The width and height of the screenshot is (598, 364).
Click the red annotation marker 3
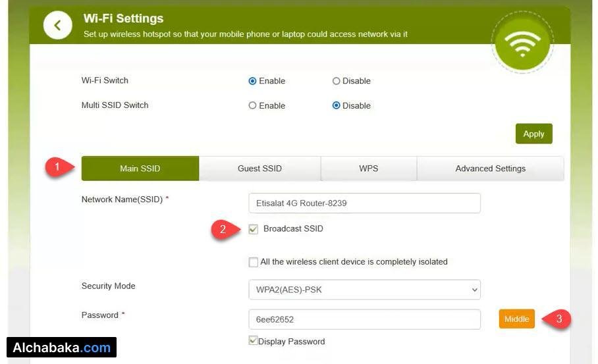[557, 319]
